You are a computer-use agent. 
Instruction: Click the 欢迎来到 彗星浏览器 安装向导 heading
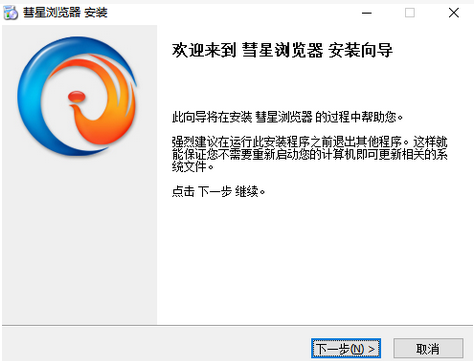pyautogui.click(x=282, y=51)
